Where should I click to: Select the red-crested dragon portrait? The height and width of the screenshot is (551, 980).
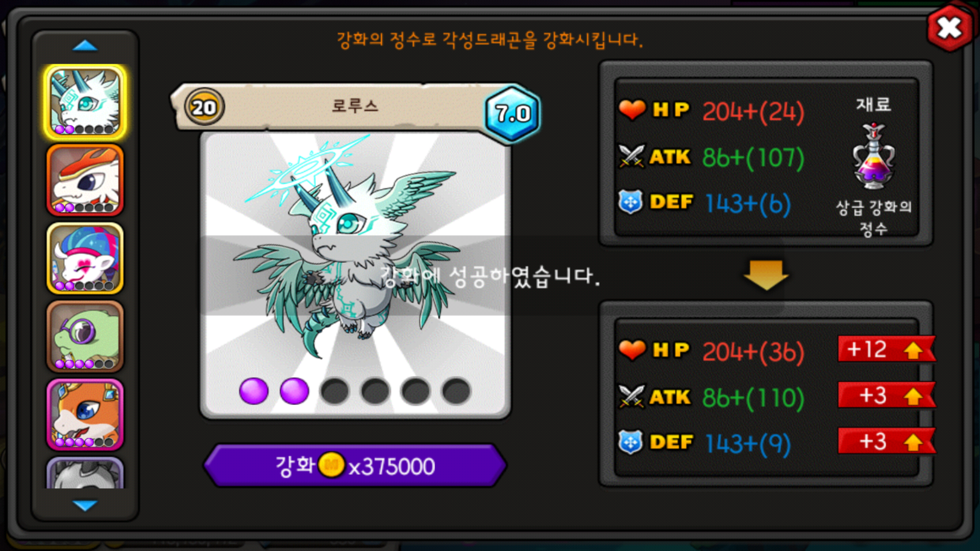[85, 180]
